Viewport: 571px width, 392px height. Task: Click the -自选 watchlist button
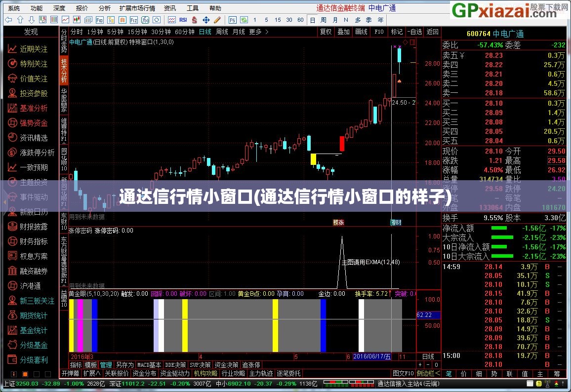coord(414,32)
